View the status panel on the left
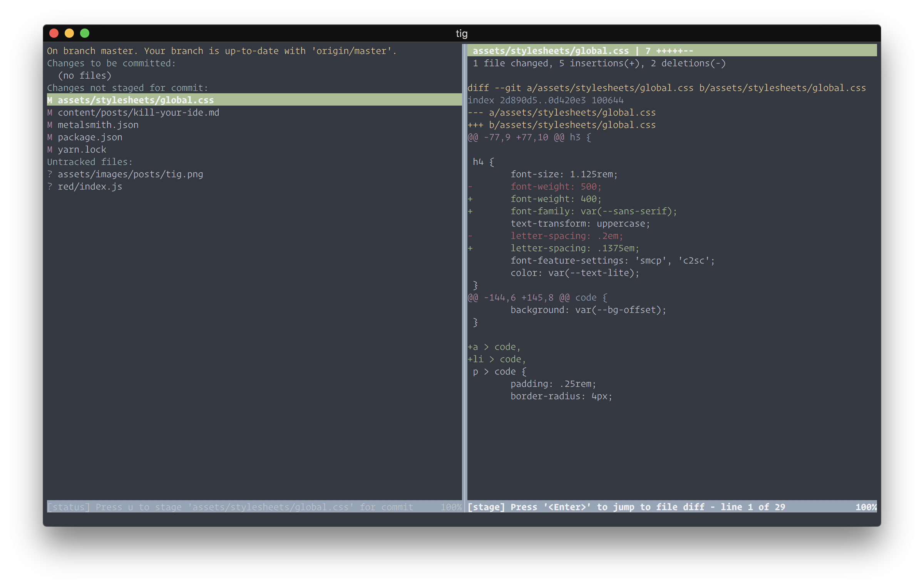The width and height of the screenshot is (924, 588). pyautogui.click(x=254, y=278)
